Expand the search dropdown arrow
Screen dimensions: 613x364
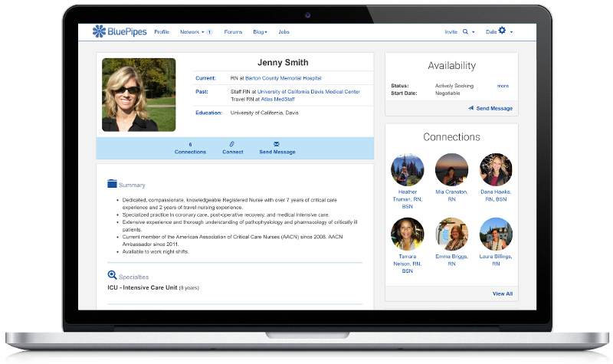(x=473, y=32)
